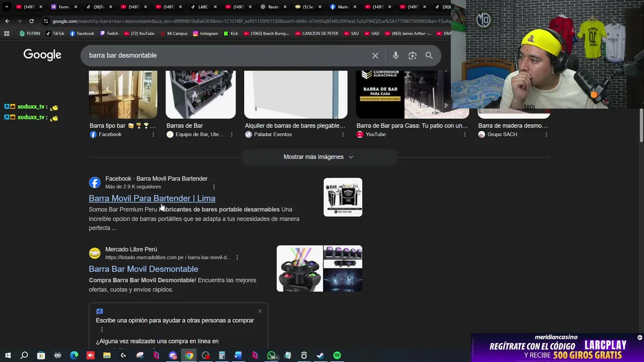This screenshot has width=644, height=362.
Task: Open the Twitch bookmark
Action: point(109,34)
